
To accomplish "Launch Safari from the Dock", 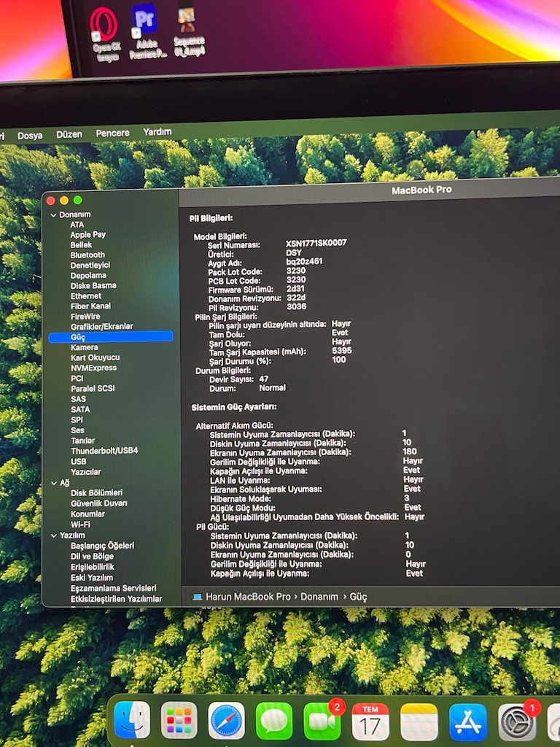I will 227,721.
